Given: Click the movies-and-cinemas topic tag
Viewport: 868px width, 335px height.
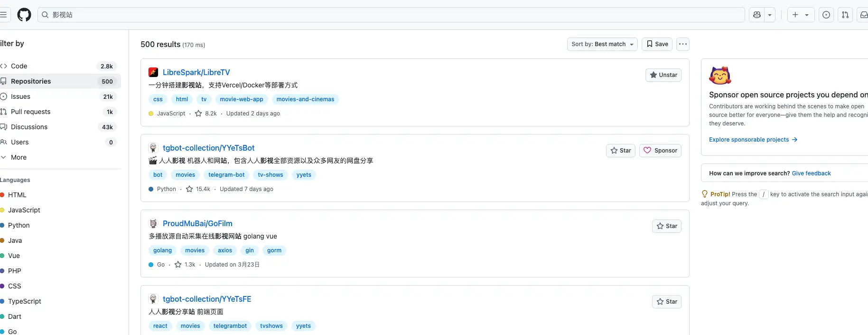Looking at the screenshot, I should [305, 99].
